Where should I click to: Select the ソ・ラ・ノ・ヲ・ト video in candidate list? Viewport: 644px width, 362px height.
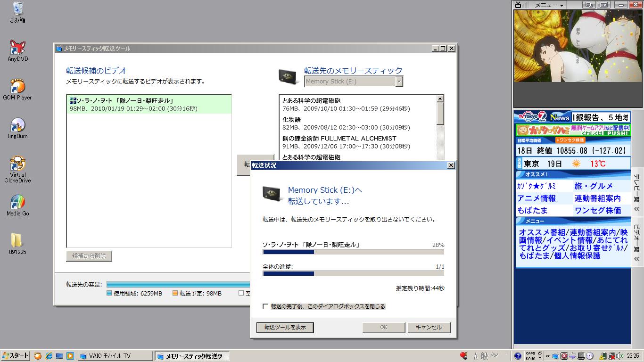(x=149, y=105)
